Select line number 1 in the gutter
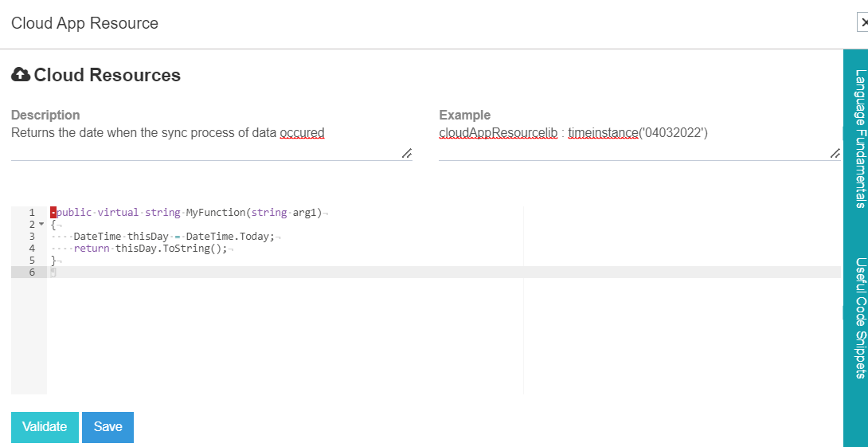Screen dimensions: 868x447 pos(32,213)
